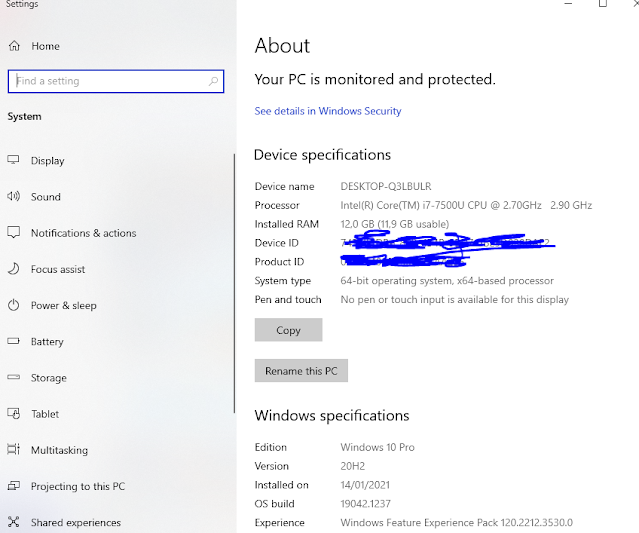The height and width of the screenshot is (533, 639).
Task: Select installed on date 14/01/2021
Action: click(365, 485)
